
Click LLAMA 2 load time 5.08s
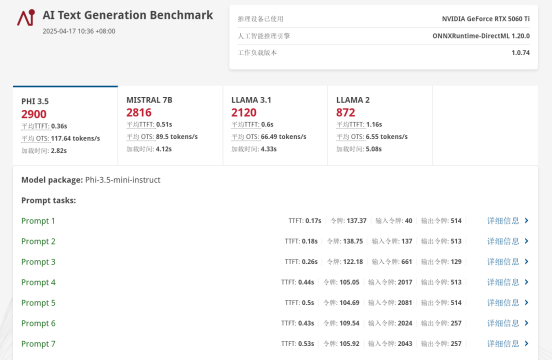pyautogui.click(x=374, y=149)
